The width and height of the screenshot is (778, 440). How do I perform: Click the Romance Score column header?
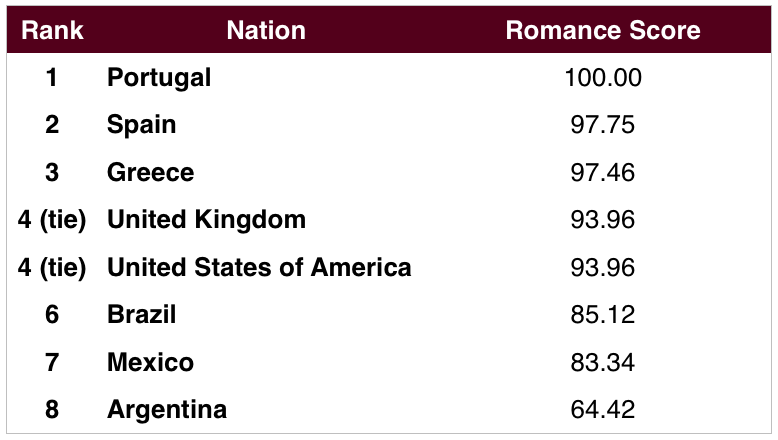point(603,30)
